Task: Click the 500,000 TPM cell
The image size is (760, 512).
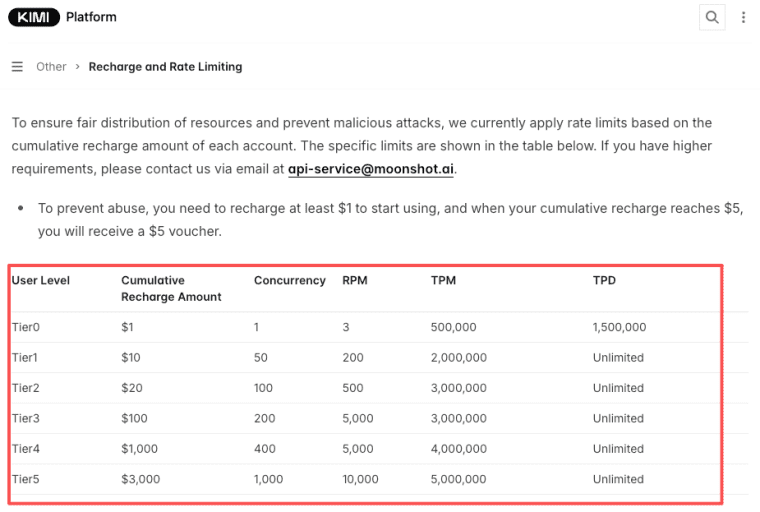Action: coord(454,327)
